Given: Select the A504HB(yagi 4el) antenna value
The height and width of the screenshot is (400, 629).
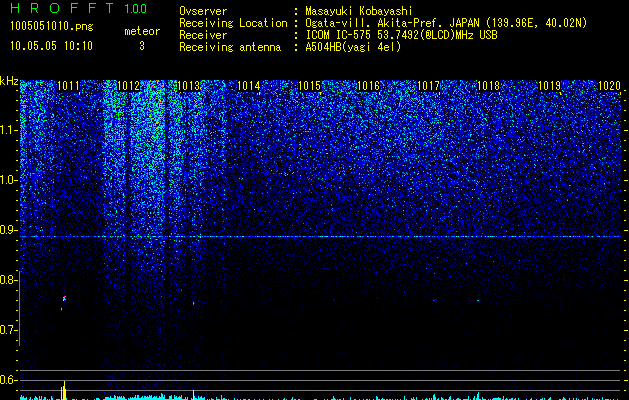Looking at the screenshot, I should tap(353, 47).
